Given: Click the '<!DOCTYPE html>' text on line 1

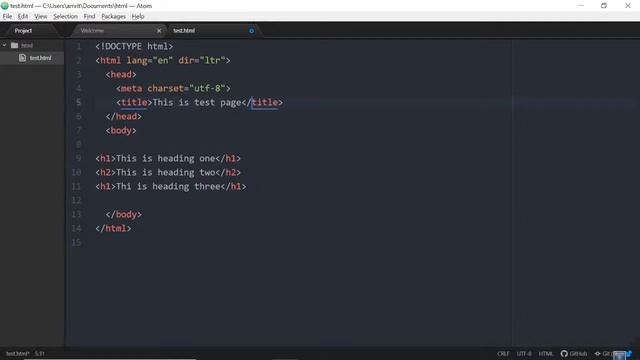Looking at the screenshot, I should [x=134, y=47].
